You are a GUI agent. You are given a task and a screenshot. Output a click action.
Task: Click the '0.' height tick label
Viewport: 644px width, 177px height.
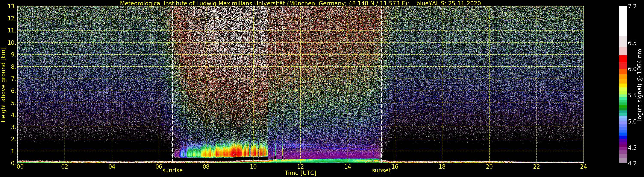(13, 163)
